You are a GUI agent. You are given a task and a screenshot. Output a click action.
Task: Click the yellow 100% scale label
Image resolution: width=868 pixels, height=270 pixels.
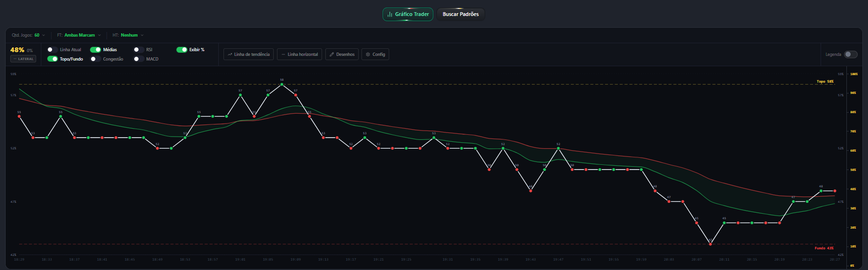[854, 74]
